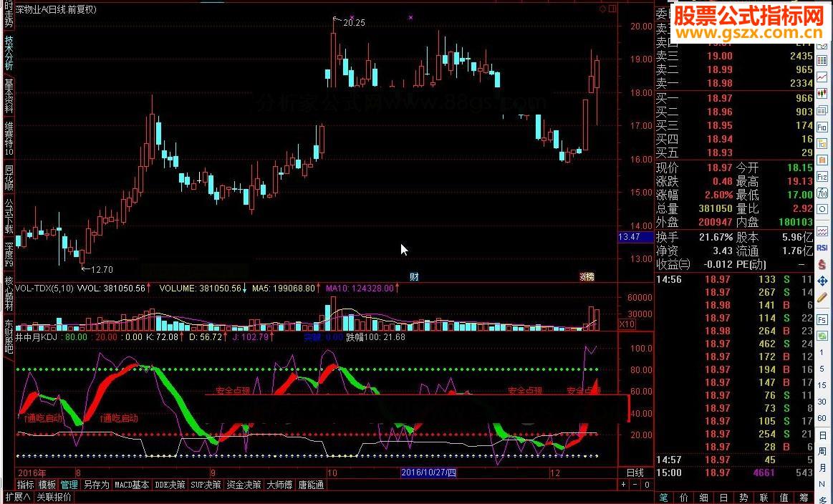Click the blue four-arrow move icon
The image size is (833, 504).
(822, 281)
